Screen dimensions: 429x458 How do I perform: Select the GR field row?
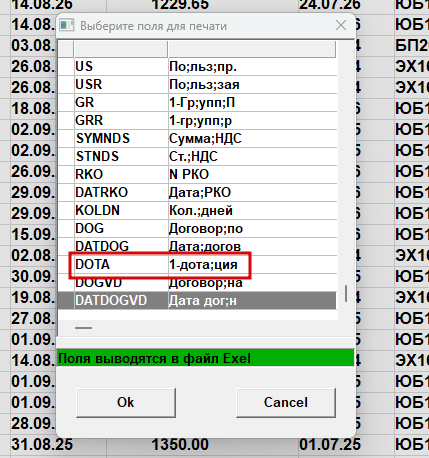197,103
